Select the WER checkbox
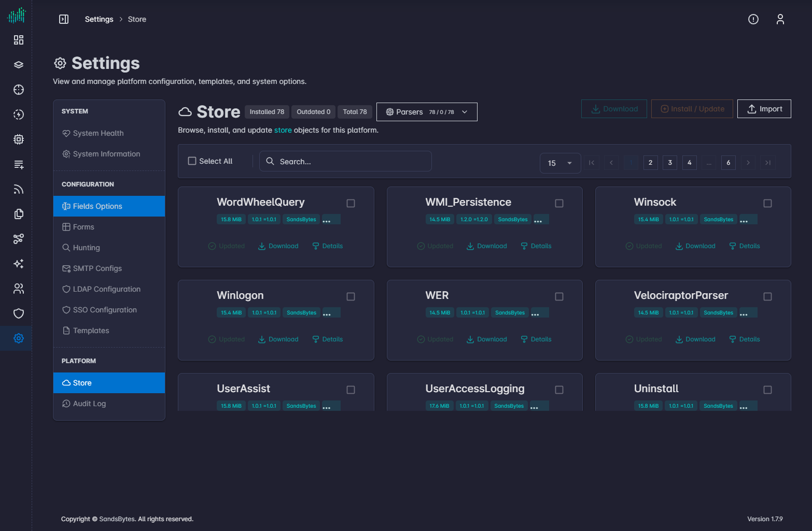The width and height of the screenshot is (812, 531). [x=559, y=296]
